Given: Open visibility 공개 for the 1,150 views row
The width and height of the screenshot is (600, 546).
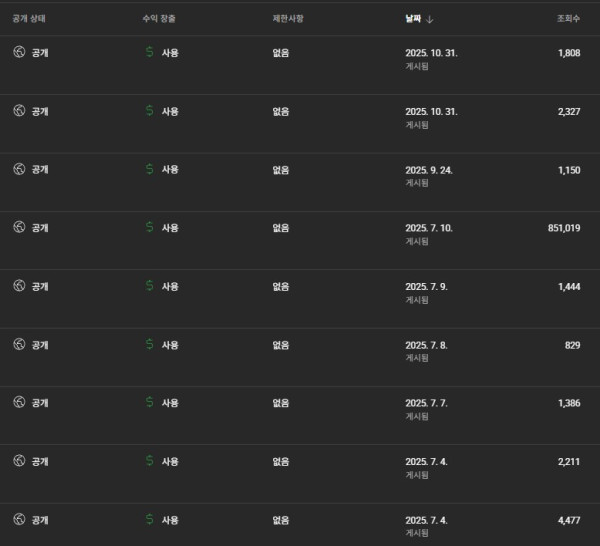Looking at the screenshot, I should point(40,169).
